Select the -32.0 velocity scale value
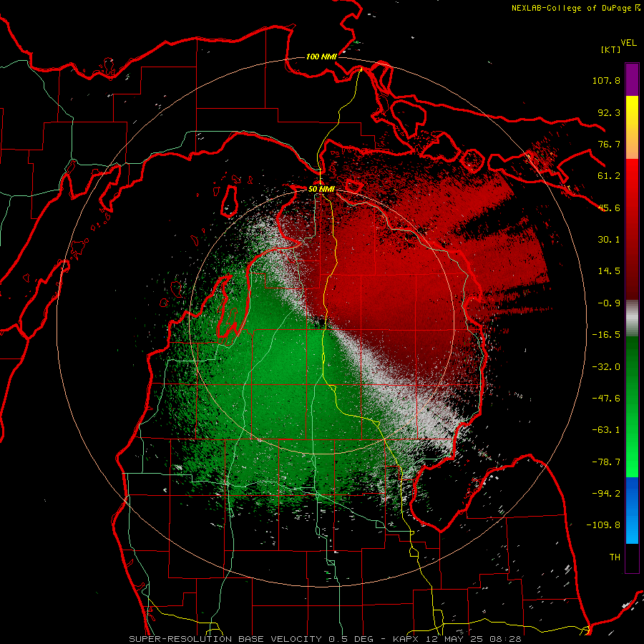 606,367
